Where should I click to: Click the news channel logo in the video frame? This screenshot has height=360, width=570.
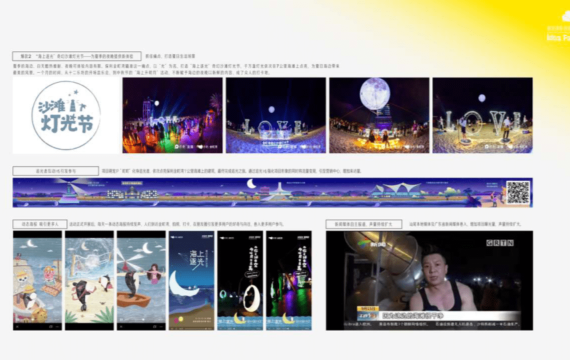tap(366, 244)
